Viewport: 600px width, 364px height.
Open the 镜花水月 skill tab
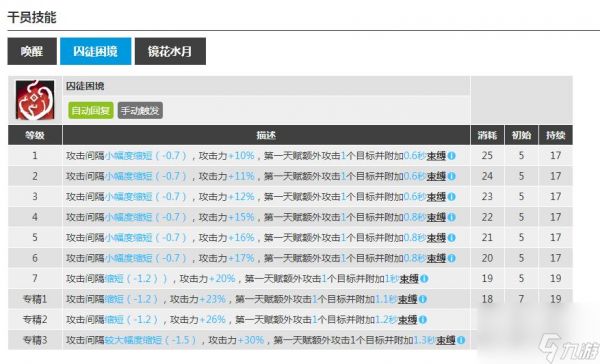(x=170, y=51)
